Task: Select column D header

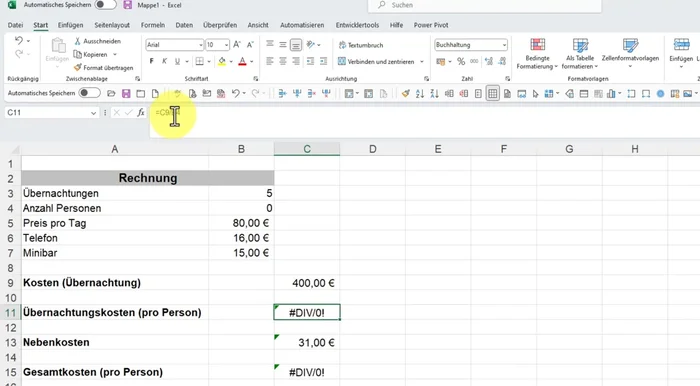Action: pos(372,149)
